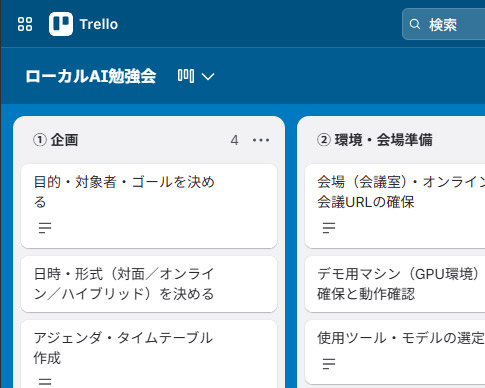485x388 pixels.
Task: Open the 使用ツール・モデルの選定 card
Action: pos(395,352)
